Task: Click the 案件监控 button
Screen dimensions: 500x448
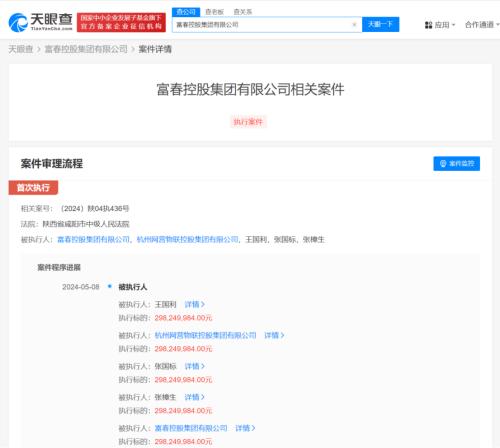Action: [456, 163]
